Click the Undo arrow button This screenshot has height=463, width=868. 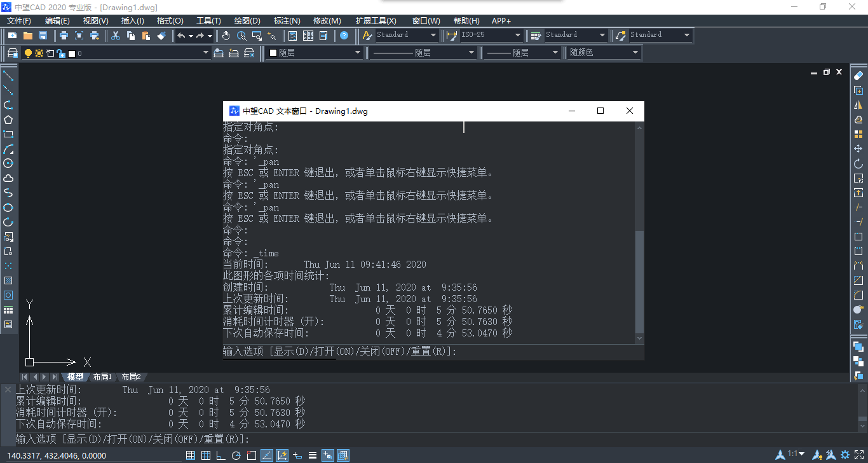182,36
